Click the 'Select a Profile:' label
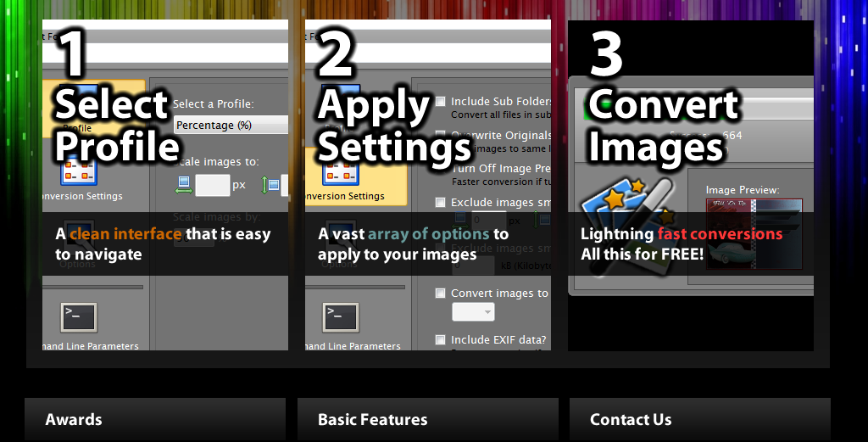The image size is (868, 442). click(x=213, y=104)
